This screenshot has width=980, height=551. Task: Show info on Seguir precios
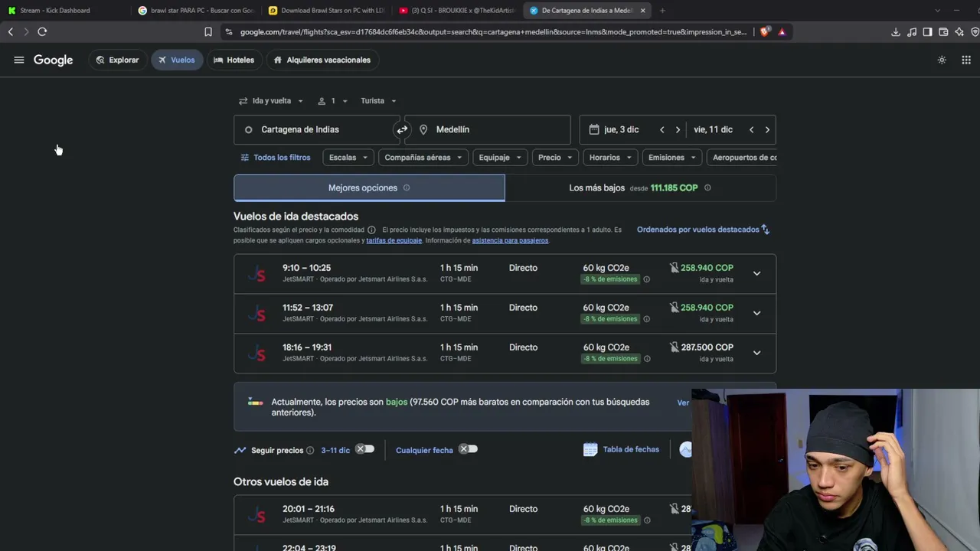pyautogui.click(x=310, y=450)
